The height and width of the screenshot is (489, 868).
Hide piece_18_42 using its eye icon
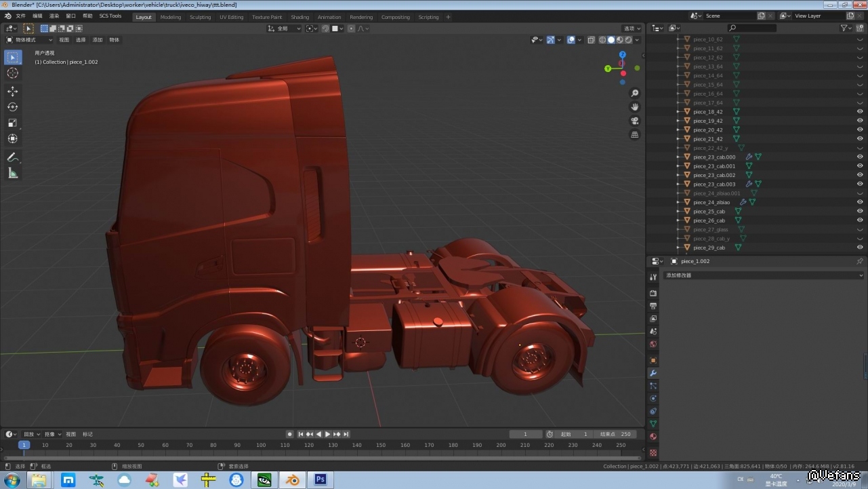pos(860,112)
